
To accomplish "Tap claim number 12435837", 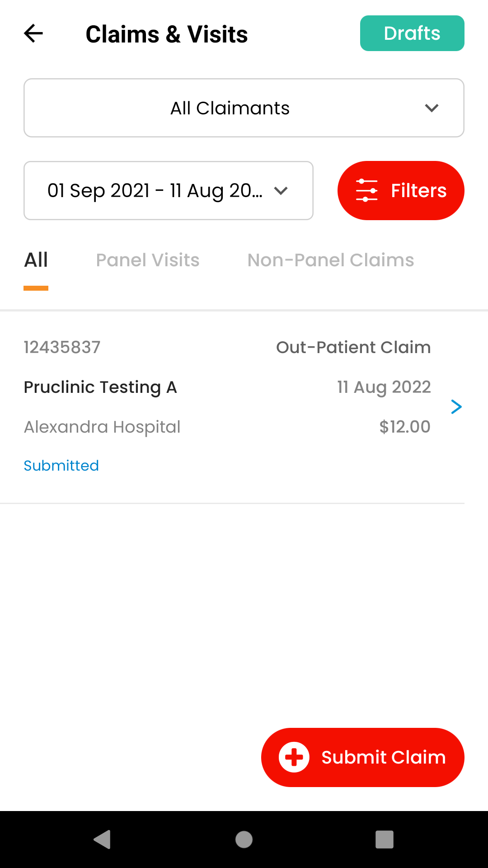I will 62,347.
